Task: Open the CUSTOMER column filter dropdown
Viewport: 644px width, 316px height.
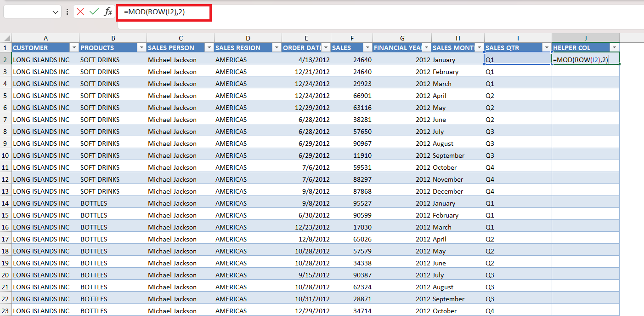Action: tap(74, 47)
